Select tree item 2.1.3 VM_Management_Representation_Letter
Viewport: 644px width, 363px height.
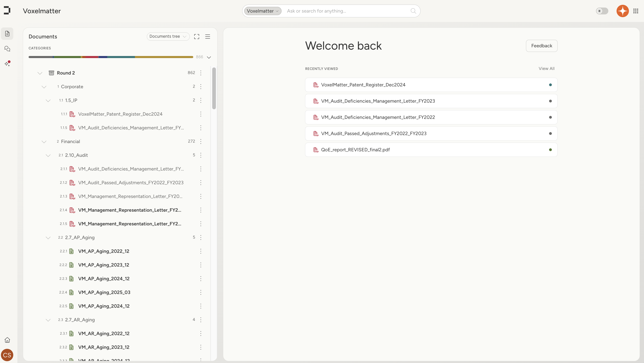[x=130, y=196]
